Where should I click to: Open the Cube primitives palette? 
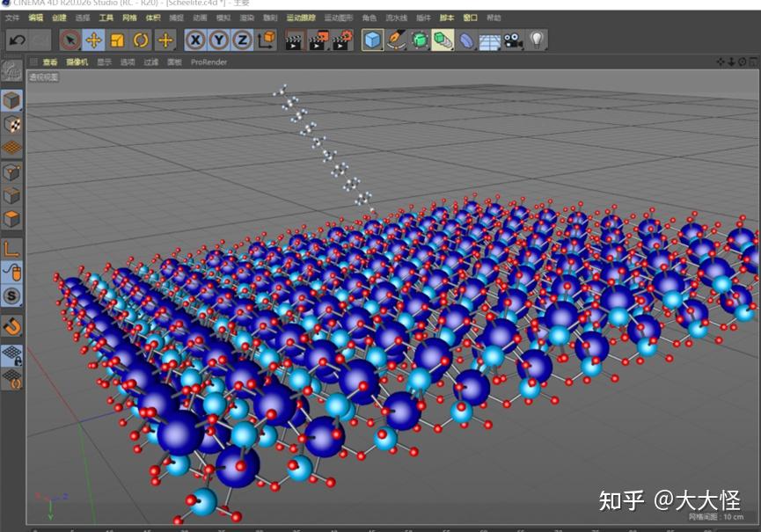(x=373, y=40)
